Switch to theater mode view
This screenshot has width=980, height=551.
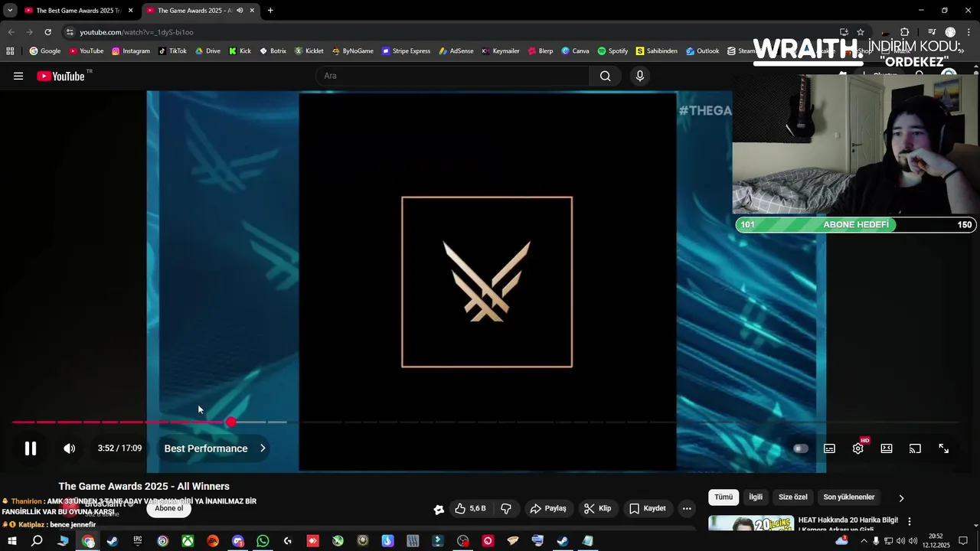click(x=887, y=448)
